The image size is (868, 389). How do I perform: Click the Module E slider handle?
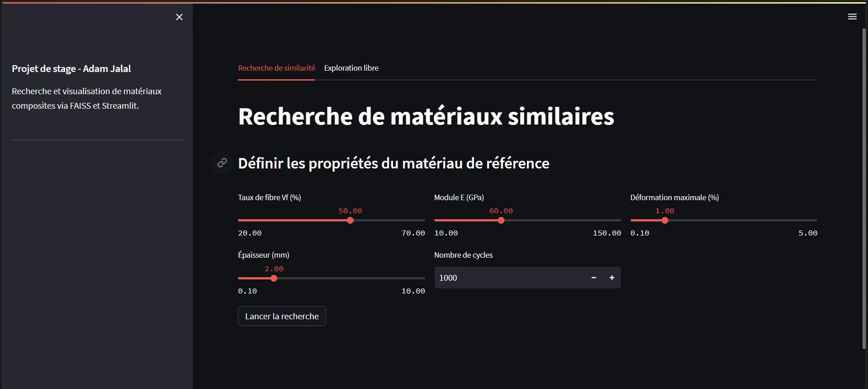(501, 221)
